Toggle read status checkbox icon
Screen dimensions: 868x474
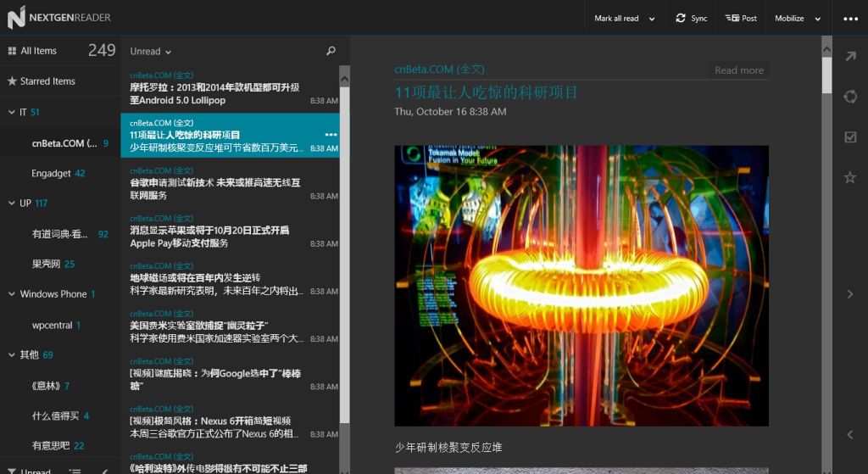[850, 137]
